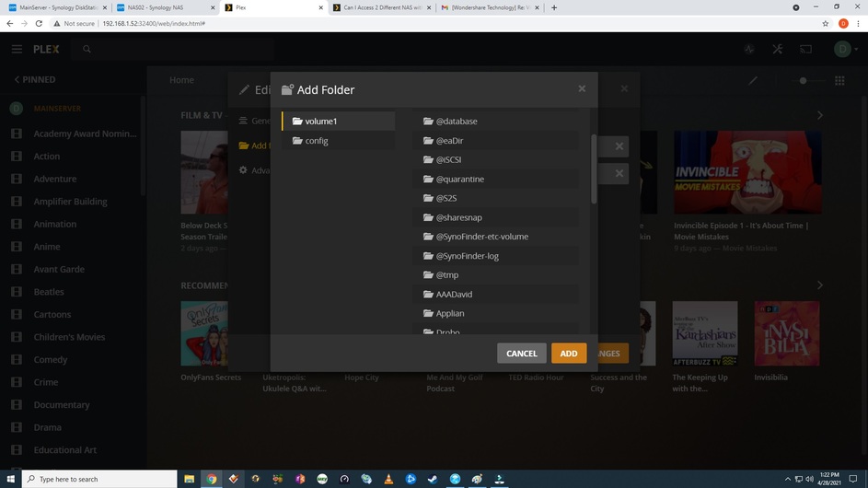Viewport: 868px width, 488px height.
Task: Click the edit pencil icon on Home
Action: click(x=753, y=81)
